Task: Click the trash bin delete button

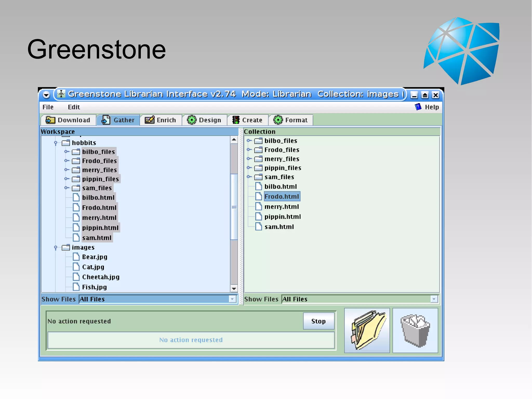Action: click(415, 330)
